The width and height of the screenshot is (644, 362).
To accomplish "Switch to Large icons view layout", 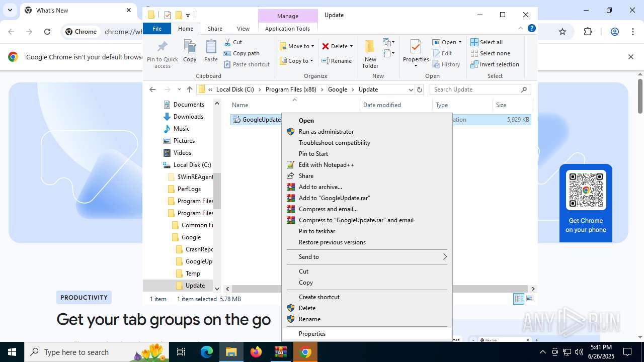I will point(529,299).
